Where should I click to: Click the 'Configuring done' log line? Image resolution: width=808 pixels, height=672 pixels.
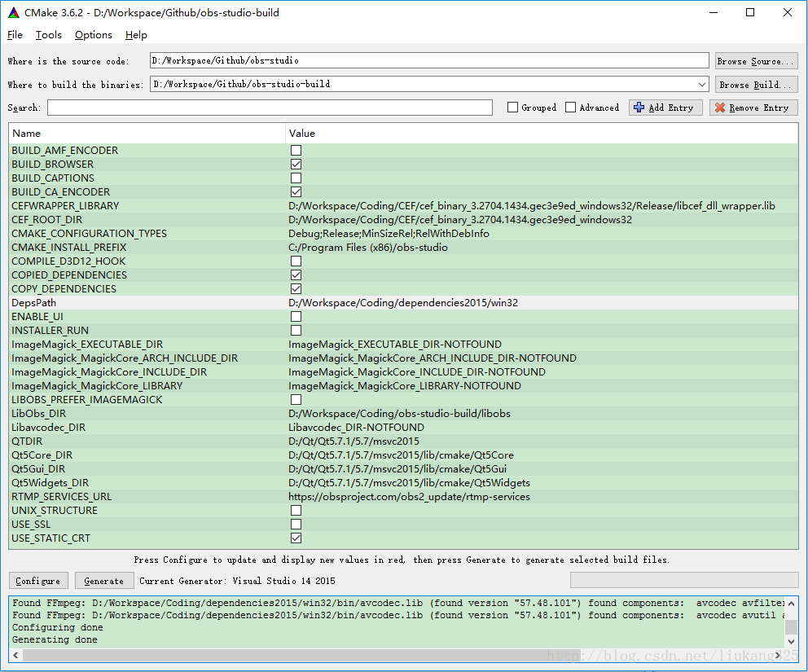point(58,627)
